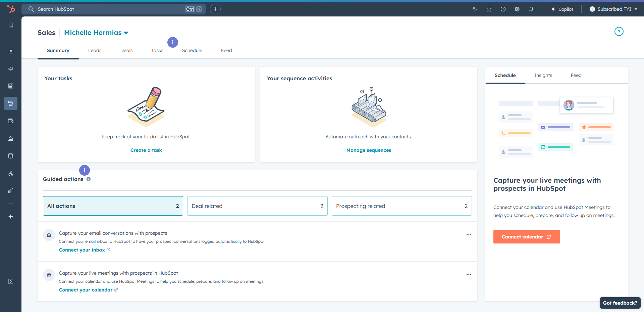This screenshot has height=312, width=644.
Task: Click the calendar icon beside live meetings action
Action: [x=49, y=275]
